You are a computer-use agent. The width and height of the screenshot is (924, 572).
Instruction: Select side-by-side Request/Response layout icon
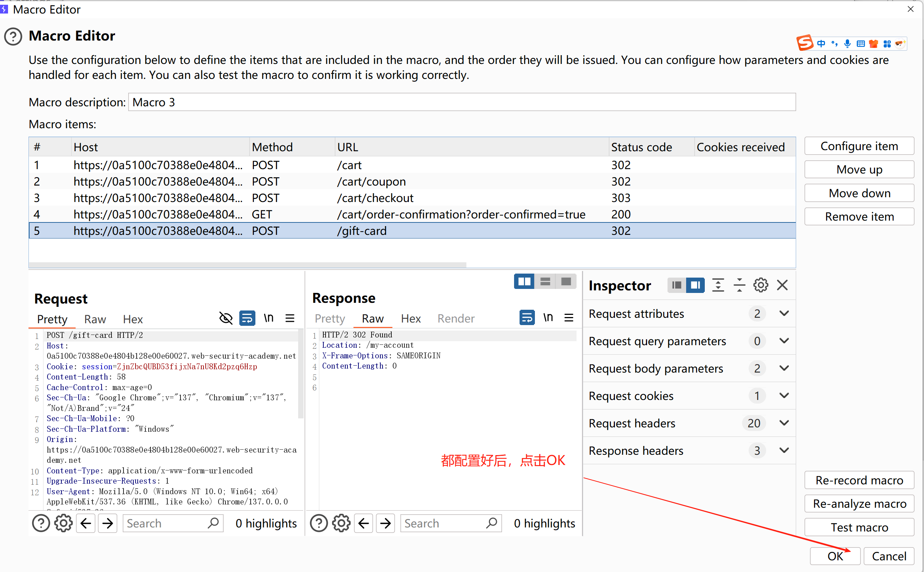point(524,282)
